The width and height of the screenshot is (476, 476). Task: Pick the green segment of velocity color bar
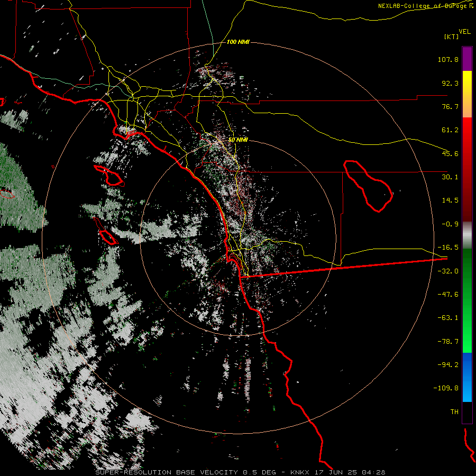[467, 300]
